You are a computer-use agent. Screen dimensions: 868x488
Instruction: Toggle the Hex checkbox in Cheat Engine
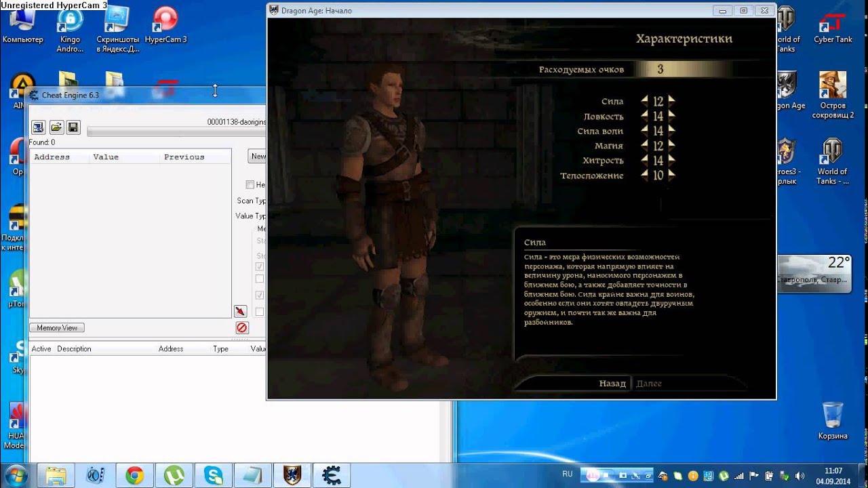(x=250, y=184)
